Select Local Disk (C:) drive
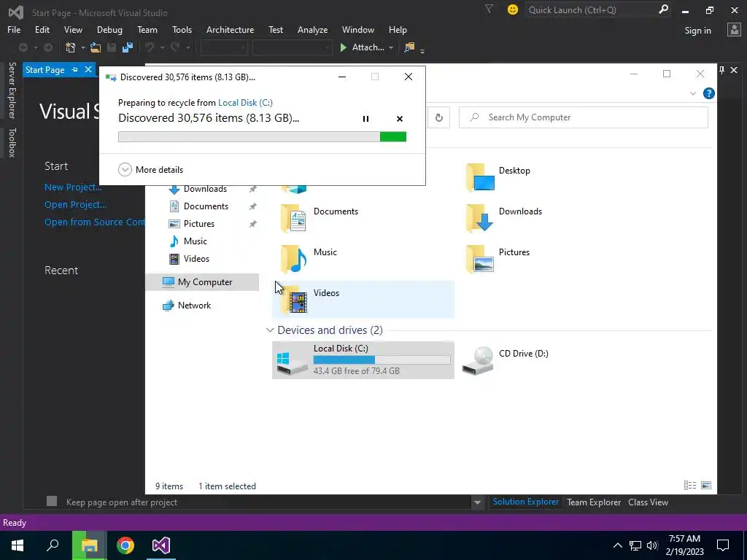 click(x=363, y=360)
